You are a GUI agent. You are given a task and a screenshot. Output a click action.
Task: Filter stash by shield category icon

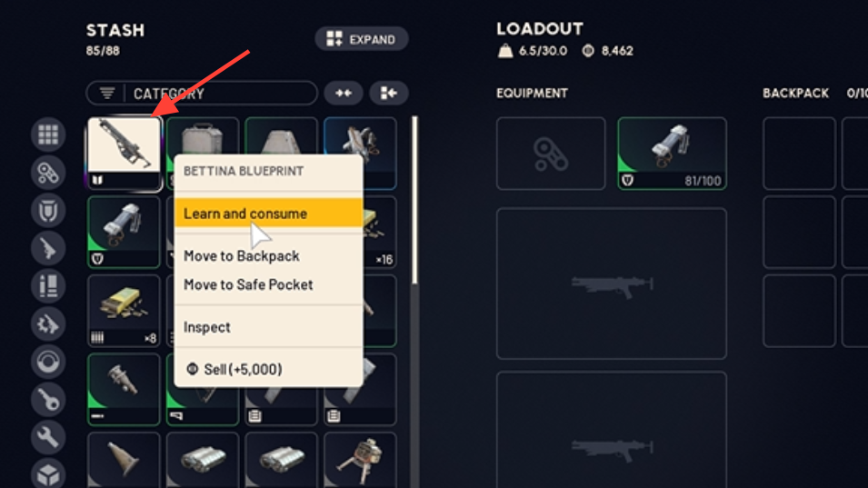48,210
